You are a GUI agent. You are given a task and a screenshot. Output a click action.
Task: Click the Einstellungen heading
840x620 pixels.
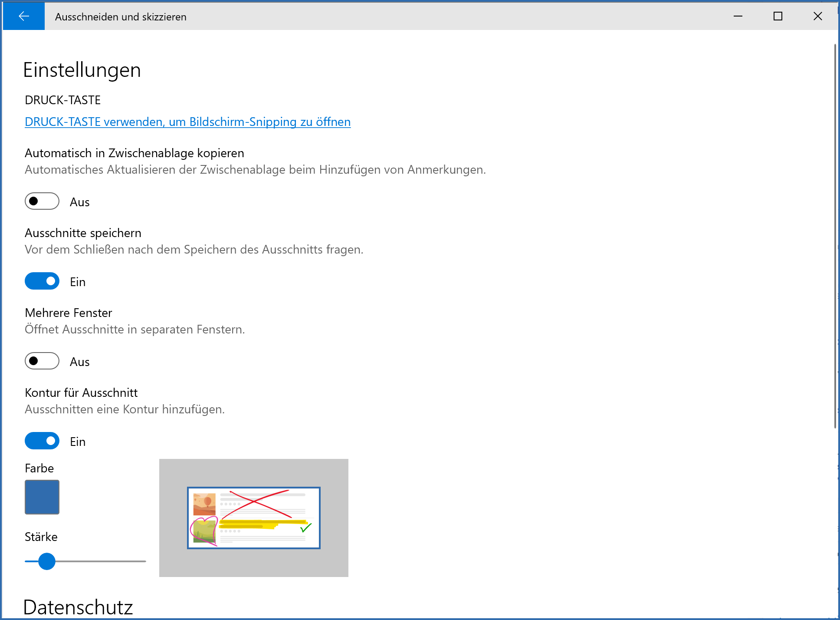tap(82, 70)
